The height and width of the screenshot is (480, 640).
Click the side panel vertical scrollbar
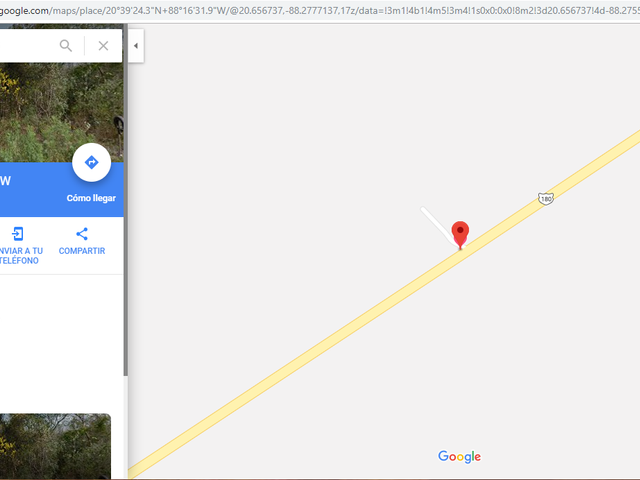pyautogui.click(x=126, y=200)
